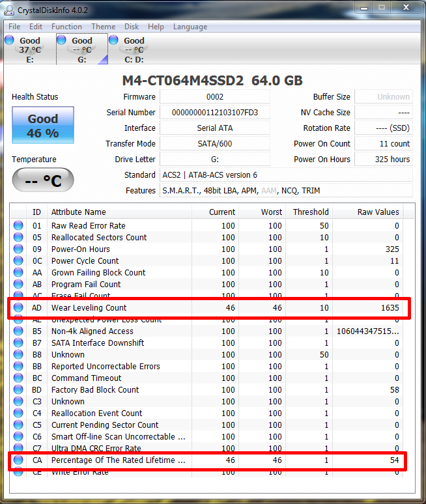
Task: Click the Good 46 % health status button
Action: coord(43,126)
